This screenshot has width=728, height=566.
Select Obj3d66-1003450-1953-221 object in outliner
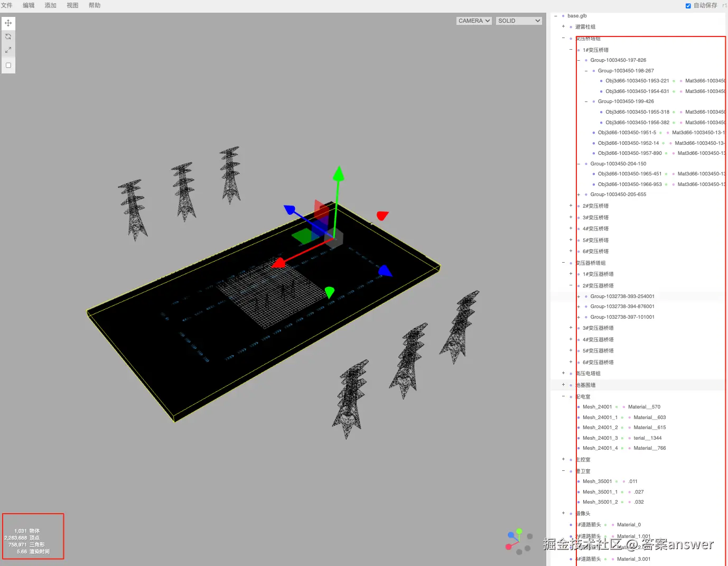click(x=637, y=81)
